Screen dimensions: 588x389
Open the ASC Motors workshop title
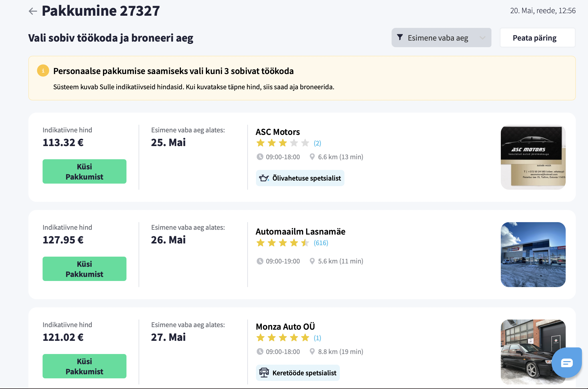[x=278, y=132]
